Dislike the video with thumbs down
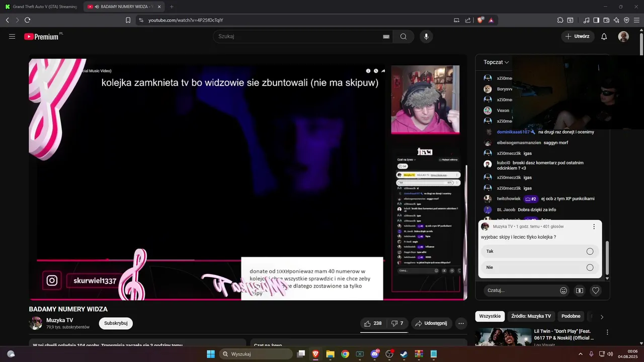Image resolution: width=644 pixels, height=362 pixels. click(397, 323)
